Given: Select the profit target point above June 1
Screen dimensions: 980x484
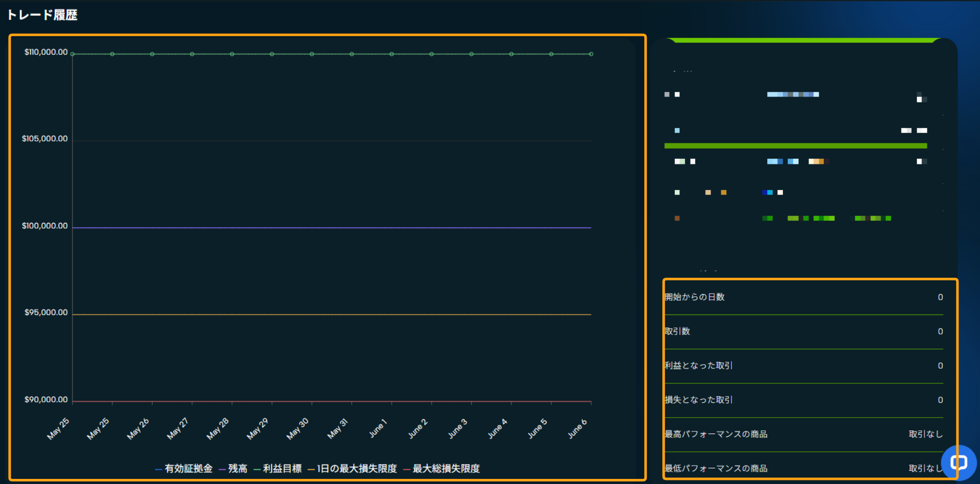Looking at the screenshot, I should (x=391, y=54).
